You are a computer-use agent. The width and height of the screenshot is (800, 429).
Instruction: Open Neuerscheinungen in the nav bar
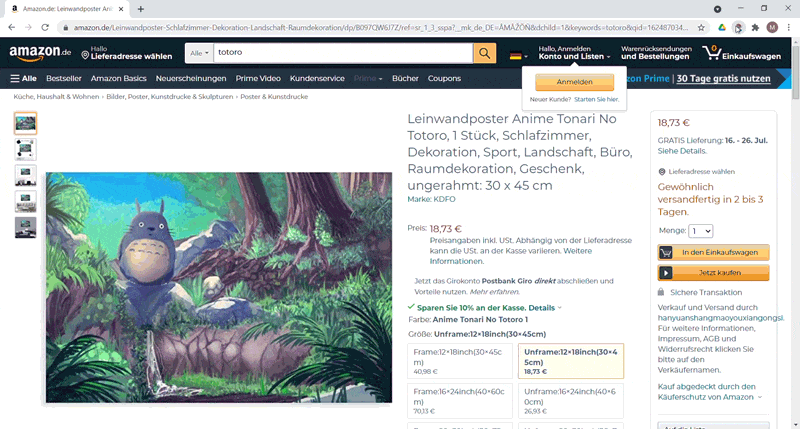(x=191, y=79)
